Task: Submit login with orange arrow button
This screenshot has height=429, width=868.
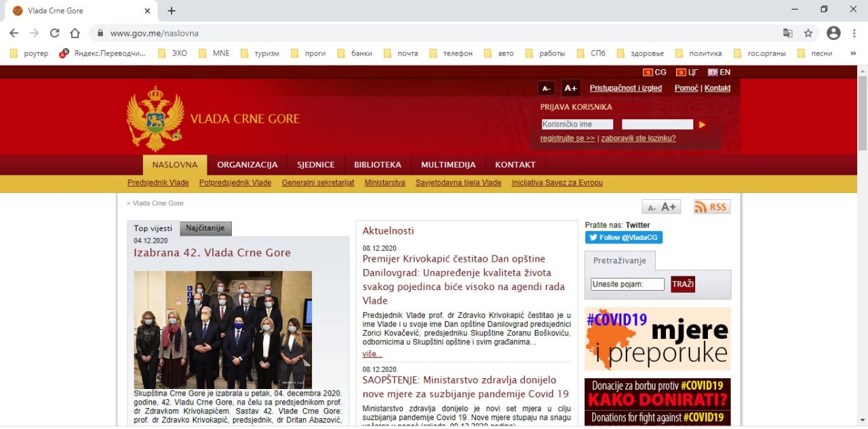Action: 702,125
